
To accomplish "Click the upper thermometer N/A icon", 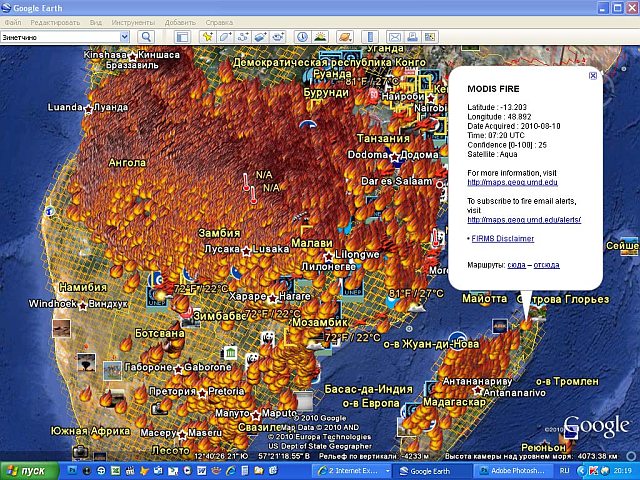I will pos(246,182).
